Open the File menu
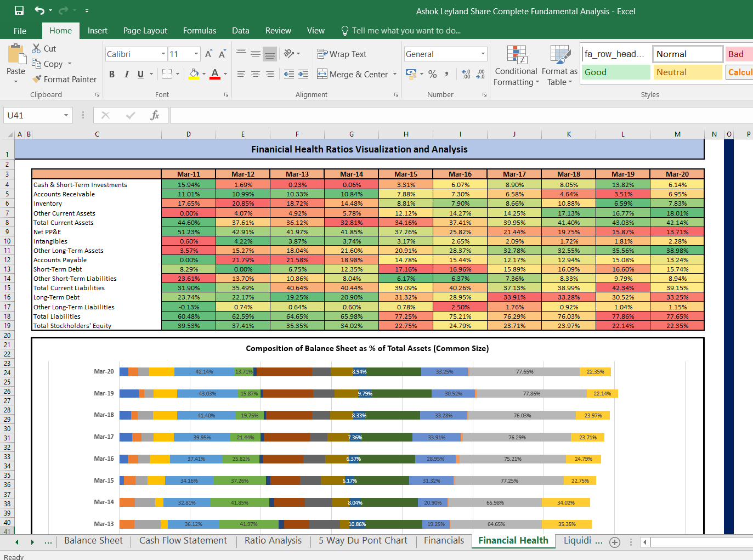753x560 pixels. point(20,31)
